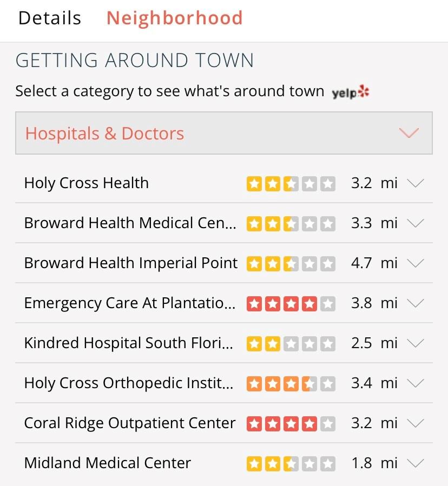Switch to the Details tab
The image size is (448, 486).
tap(50, 18)
